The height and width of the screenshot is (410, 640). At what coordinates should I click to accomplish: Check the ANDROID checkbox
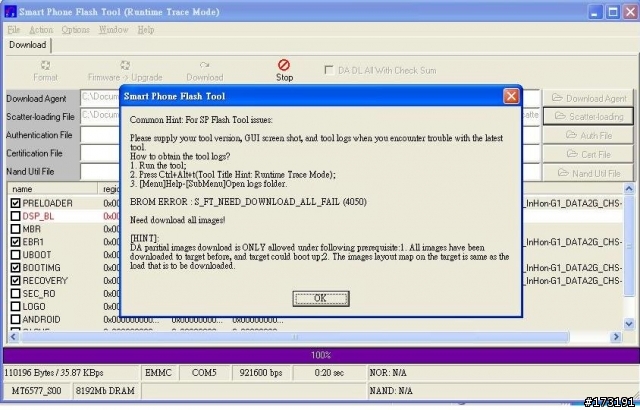(x=16, y=319)
